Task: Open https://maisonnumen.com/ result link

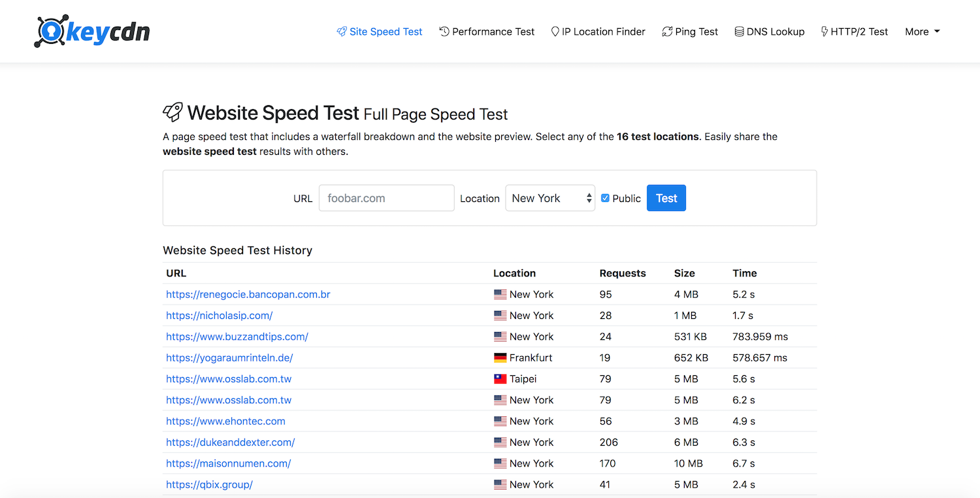Action: point(229,463)
